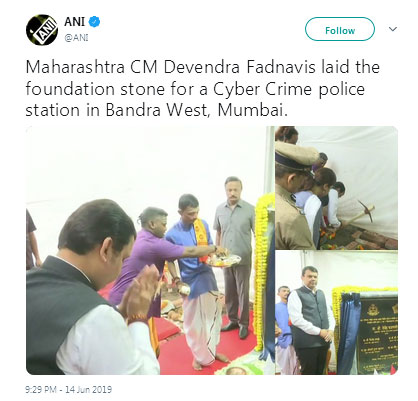Click the police officer's cap in photo

(x=297, y=155)
